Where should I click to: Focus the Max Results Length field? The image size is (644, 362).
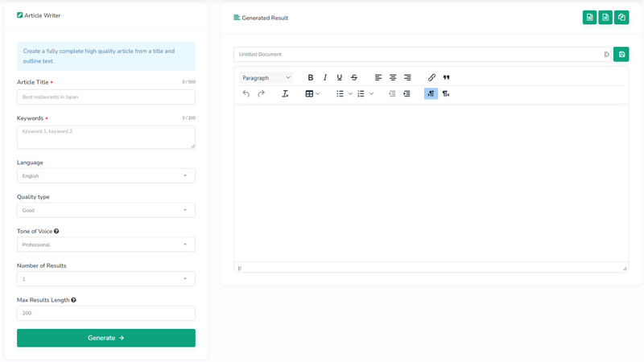(x=106, y=313)
